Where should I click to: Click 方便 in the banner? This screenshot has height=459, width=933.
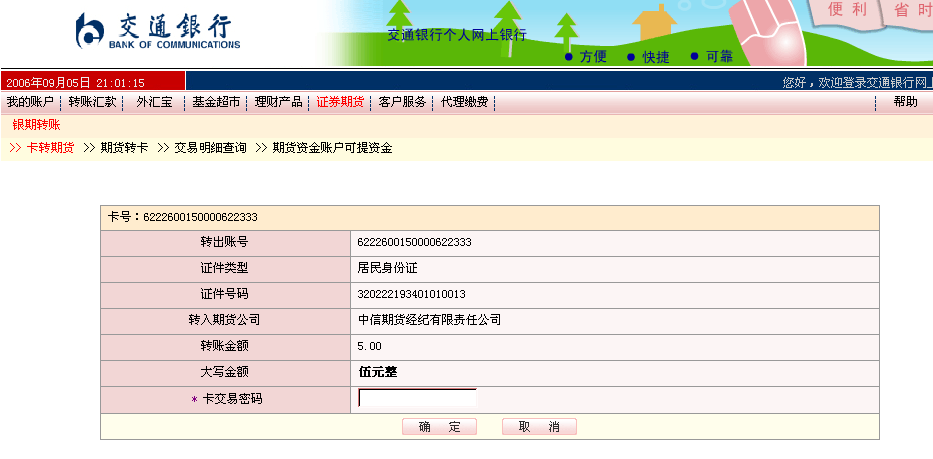click(x=593, y=57)
